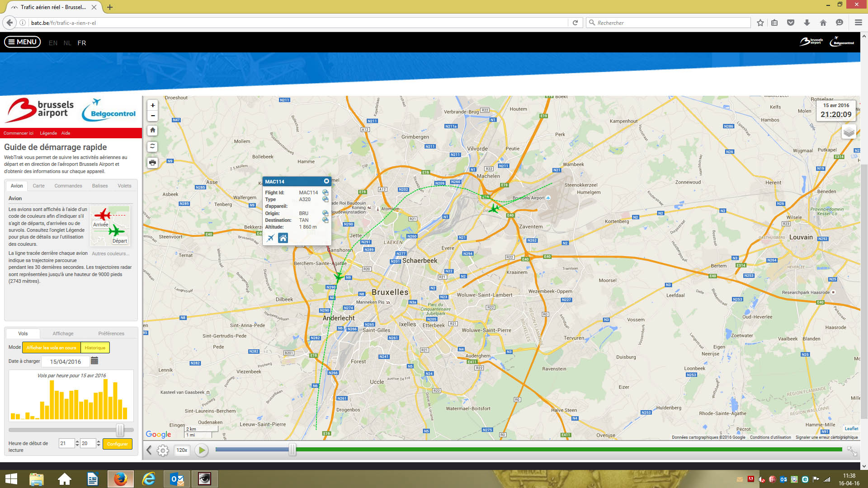
Task: Move the hour-of-day slider handle
Action: 120,430
